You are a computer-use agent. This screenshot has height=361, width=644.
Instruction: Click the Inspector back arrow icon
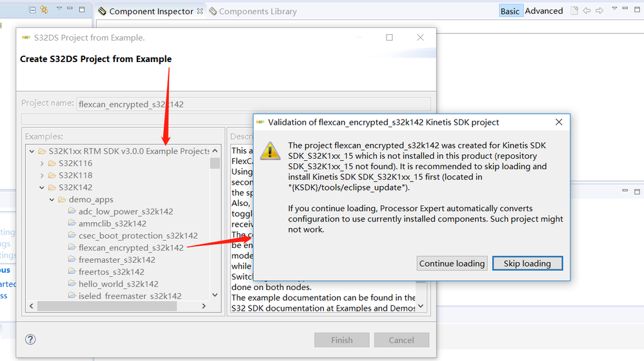coord(587,11)
